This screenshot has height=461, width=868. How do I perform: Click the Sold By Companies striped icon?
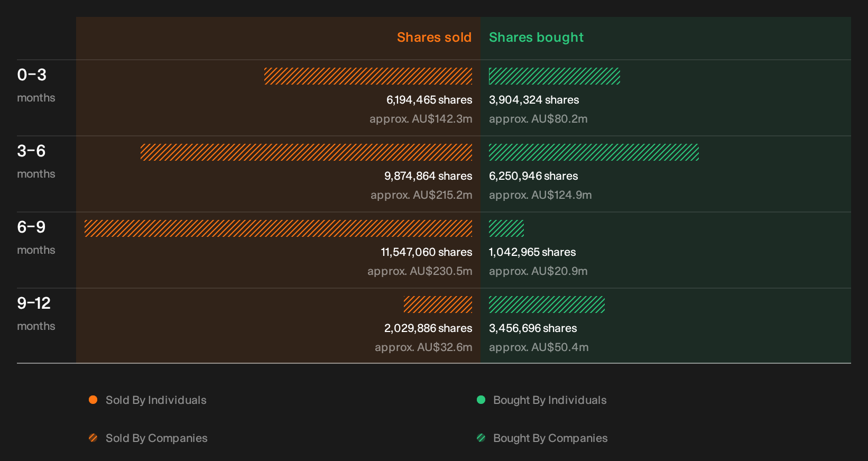[93, 438]
